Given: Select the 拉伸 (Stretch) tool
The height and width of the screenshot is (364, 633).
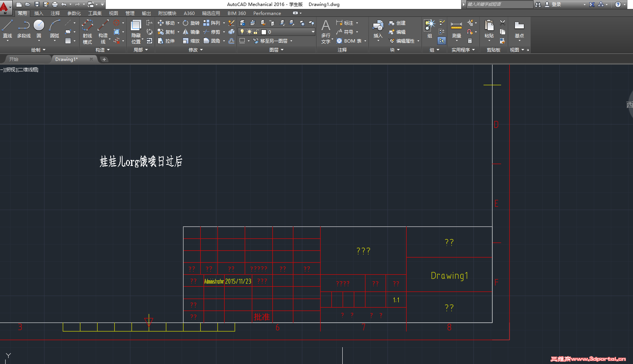Looking at the screenshot, I should pos(166,41).
